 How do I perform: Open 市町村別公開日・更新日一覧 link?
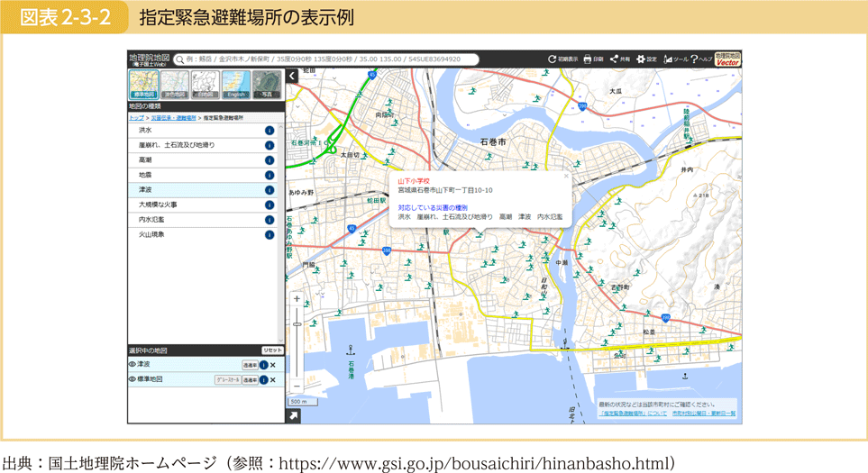point(704,414)
